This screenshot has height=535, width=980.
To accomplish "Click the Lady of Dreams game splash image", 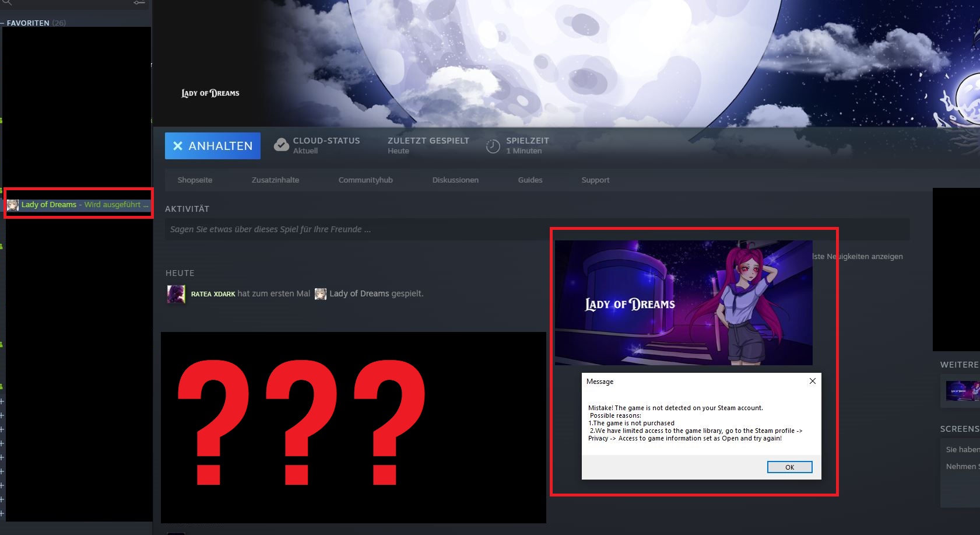I will (x=683, y=303).
